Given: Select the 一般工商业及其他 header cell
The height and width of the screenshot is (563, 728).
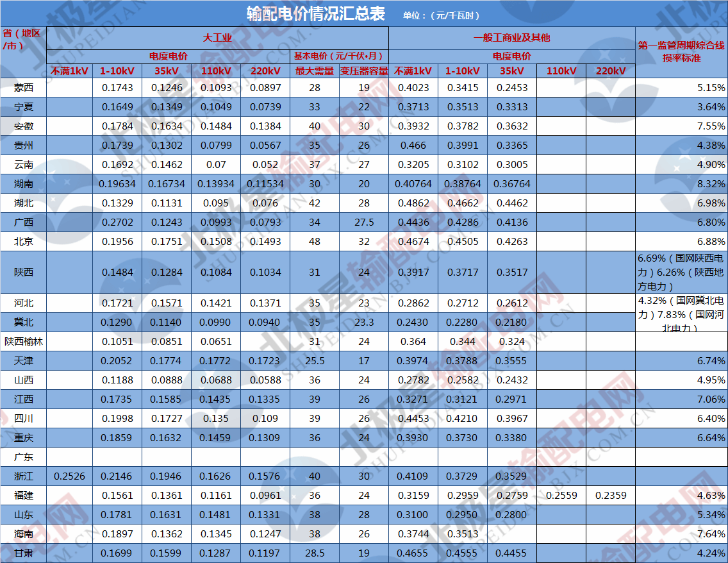Looking at the screenshot, I should (x=511, y=38).
